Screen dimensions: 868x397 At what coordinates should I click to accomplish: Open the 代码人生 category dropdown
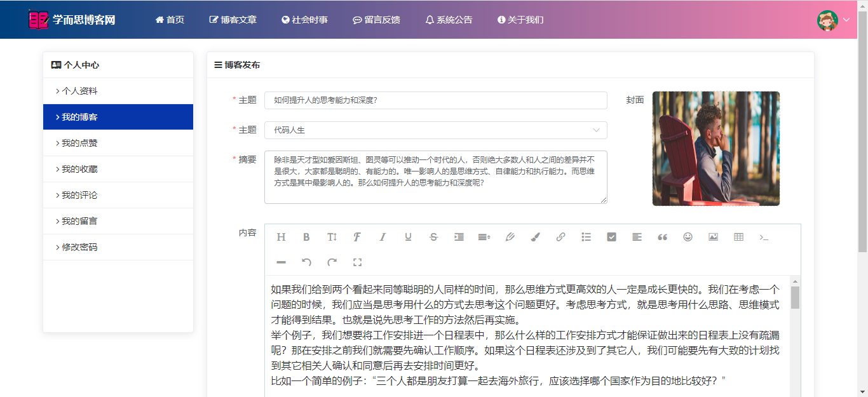point(435,130)
